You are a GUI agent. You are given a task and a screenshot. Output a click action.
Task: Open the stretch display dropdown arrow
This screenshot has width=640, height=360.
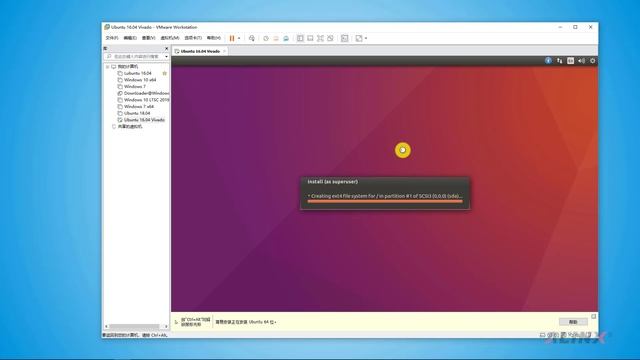[366, 38]
